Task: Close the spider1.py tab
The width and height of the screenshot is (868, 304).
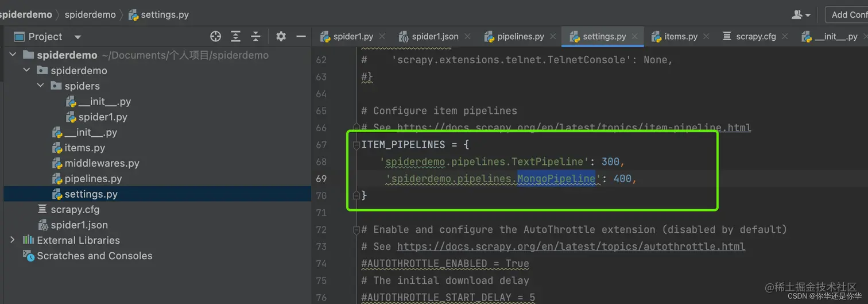Action: coord(382,36)
